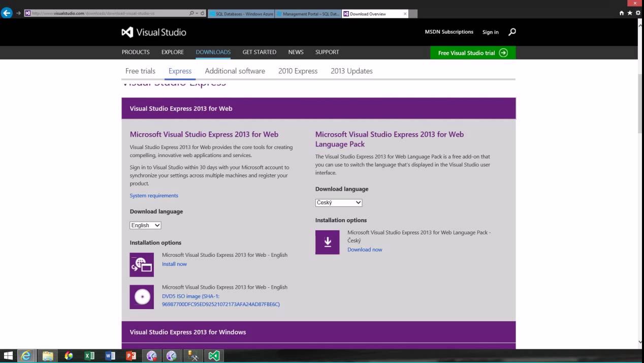Click the Free Visual Studio trial button

pos(473,52)
